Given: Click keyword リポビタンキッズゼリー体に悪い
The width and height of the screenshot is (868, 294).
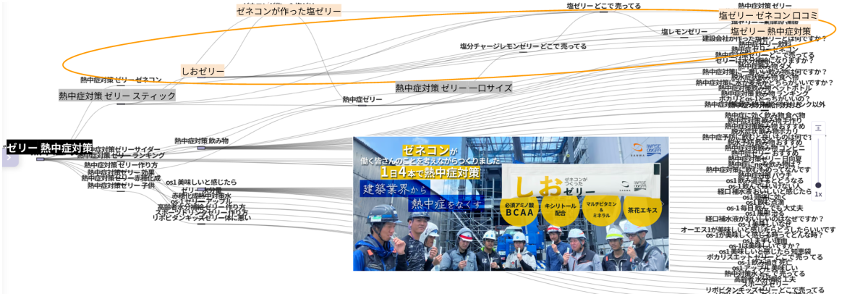Looking at the screenshot, I should pos(201,217).
